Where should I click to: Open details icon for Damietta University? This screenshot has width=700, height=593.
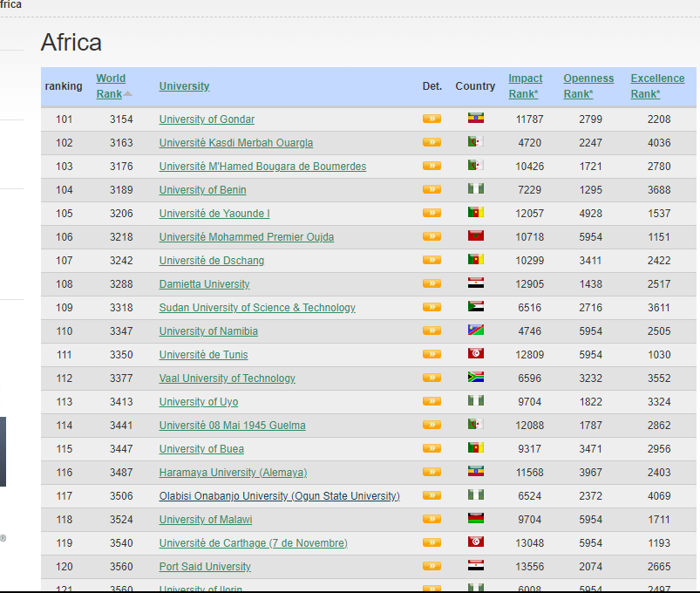tap(432, 283)
